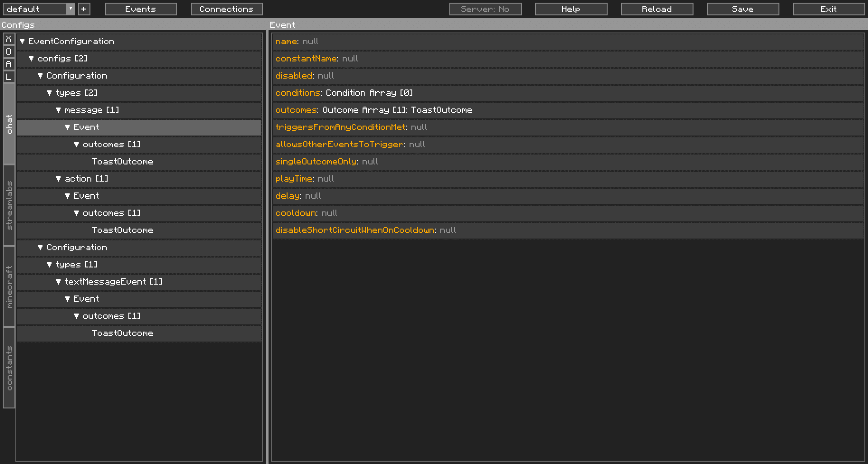Save the configuration
Screen dimensions: 868x464
click(x=743, y=9)
